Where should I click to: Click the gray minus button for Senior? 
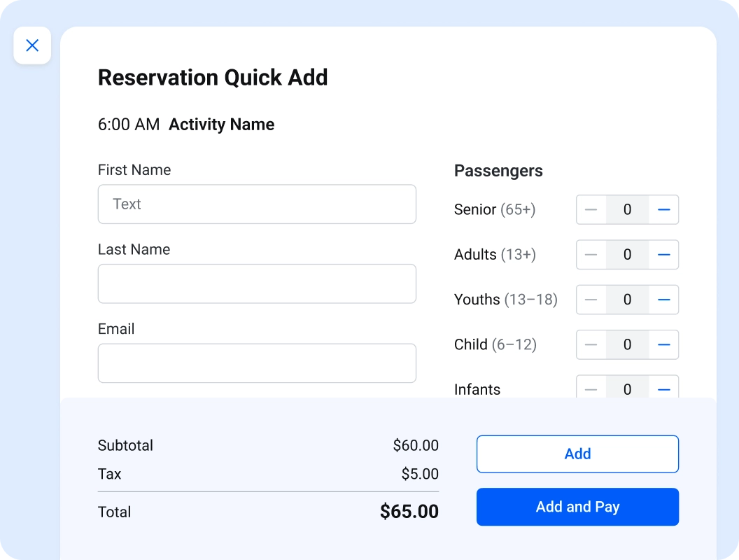tap(591, 209)
